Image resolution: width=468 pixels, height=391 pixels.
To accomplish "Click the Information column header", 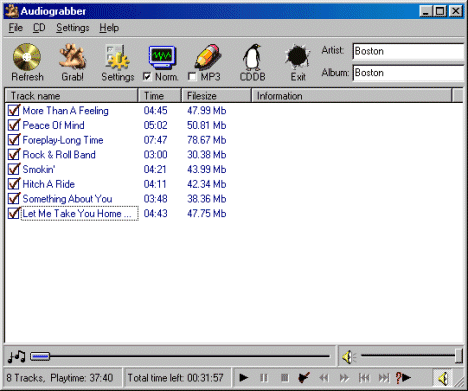I will 352,96.
